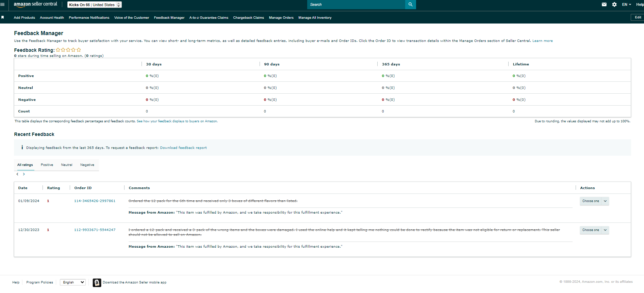Click the Feedback Rating stars
644x293 pixels.
pos(68,50)
